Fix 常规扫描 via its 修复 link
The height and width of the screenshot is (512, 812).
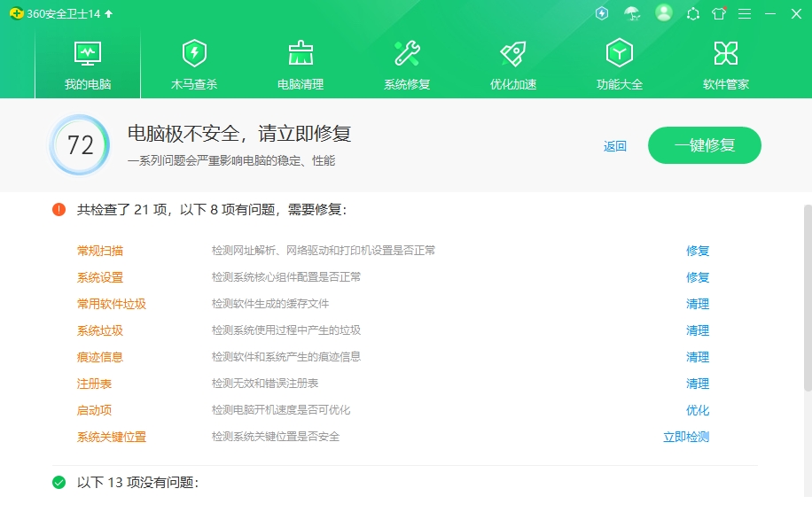pos(698,251)
